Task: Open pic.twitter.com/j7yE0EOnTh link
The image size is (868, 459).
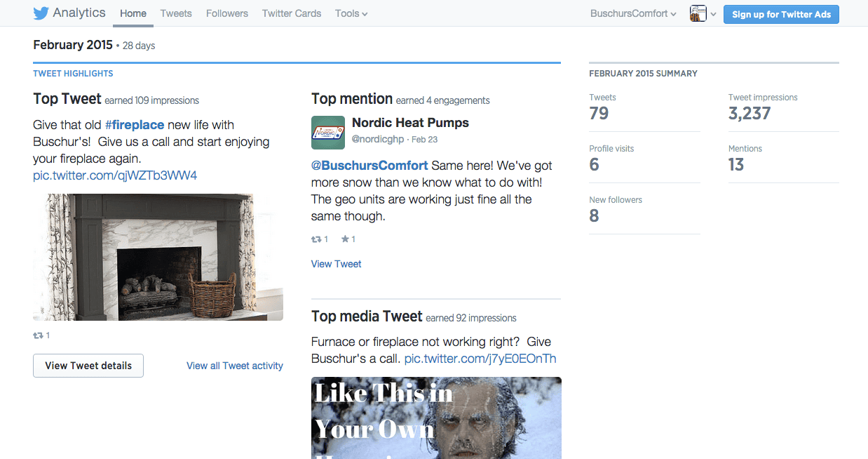Action: pyautogui.click(x=480, y=359)
